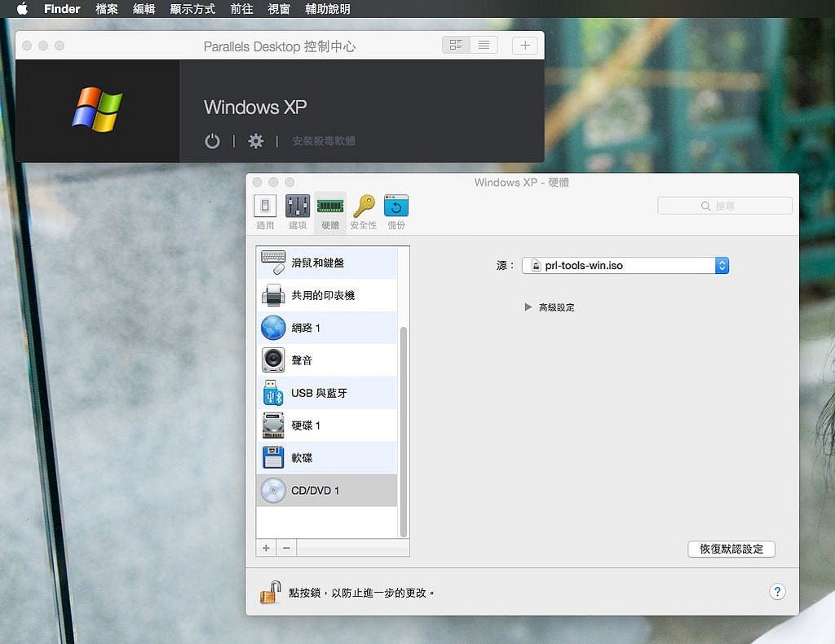Click the 搜尋 search field
This screenshot has width=835, height=644.
725,206
